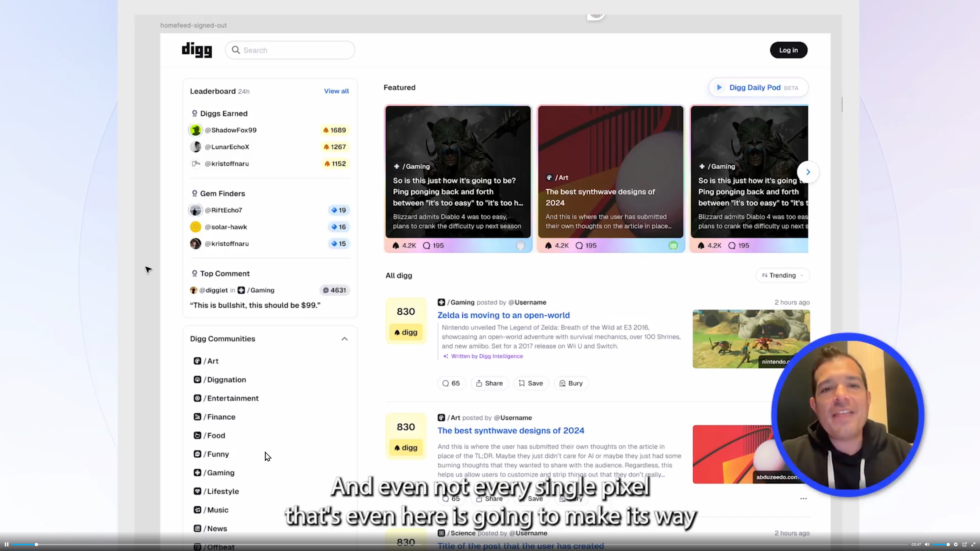Open the /Diggnation community

(x=220, y=380)
